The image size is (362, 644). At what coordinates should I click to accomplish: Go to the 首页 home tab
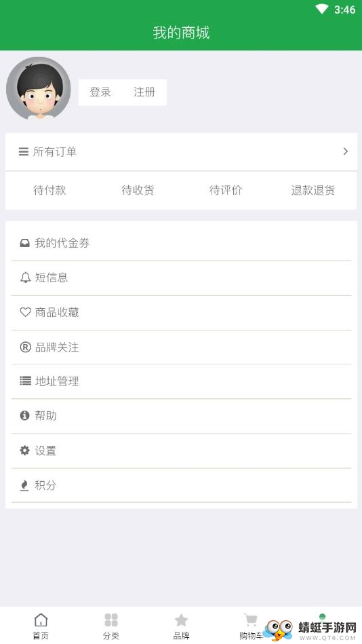41,626
